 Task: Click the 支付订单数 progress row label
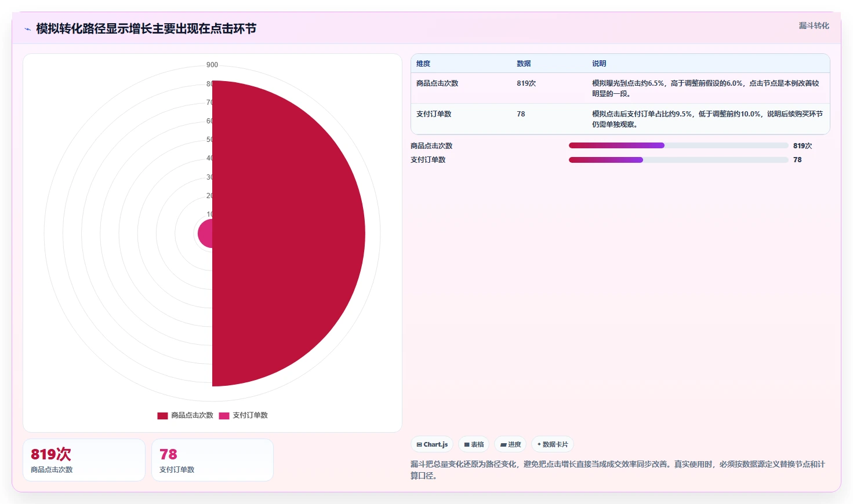(428, 160)
